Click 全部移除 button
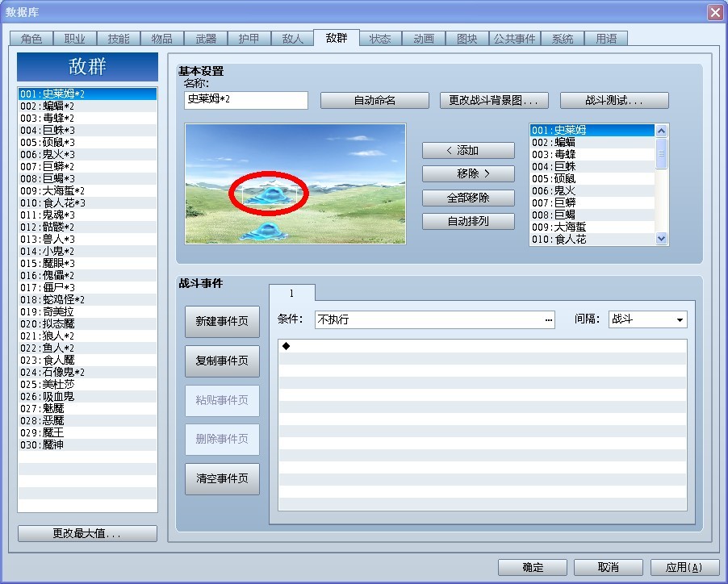The height and width of the screenshot is (584, 728). (468, 198)
